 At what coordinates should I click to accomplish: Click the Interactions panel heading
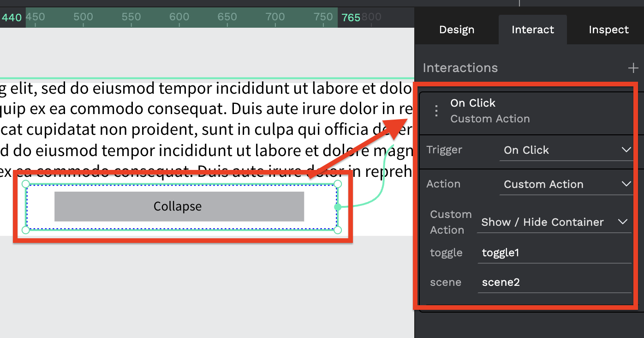[460, 68]
